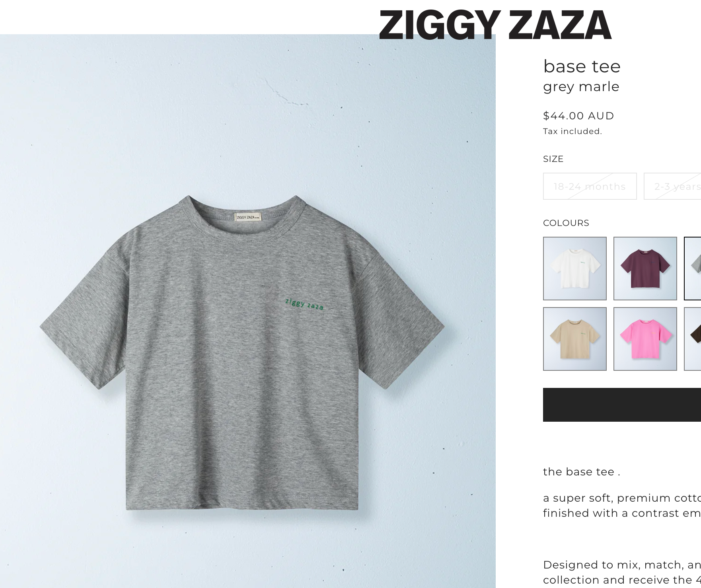Screen dimensions: 701x588
Task: Click the Tax included note
Action: (572, 131)
